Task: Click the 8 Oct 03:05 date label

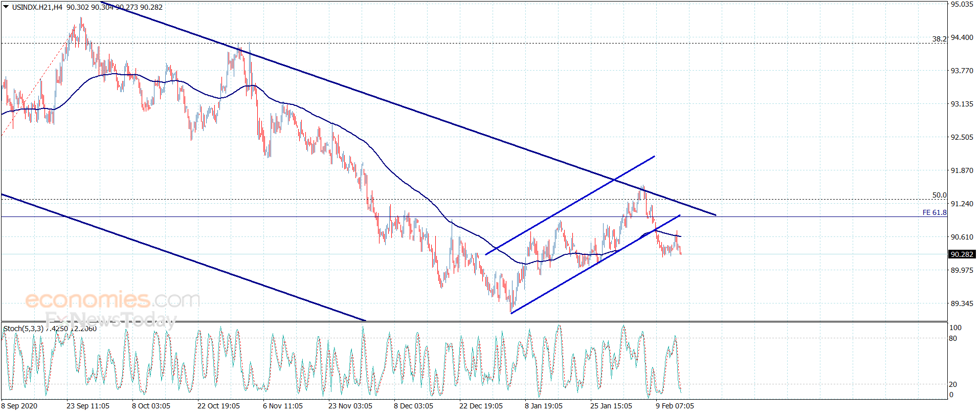Action: (151, 406)
